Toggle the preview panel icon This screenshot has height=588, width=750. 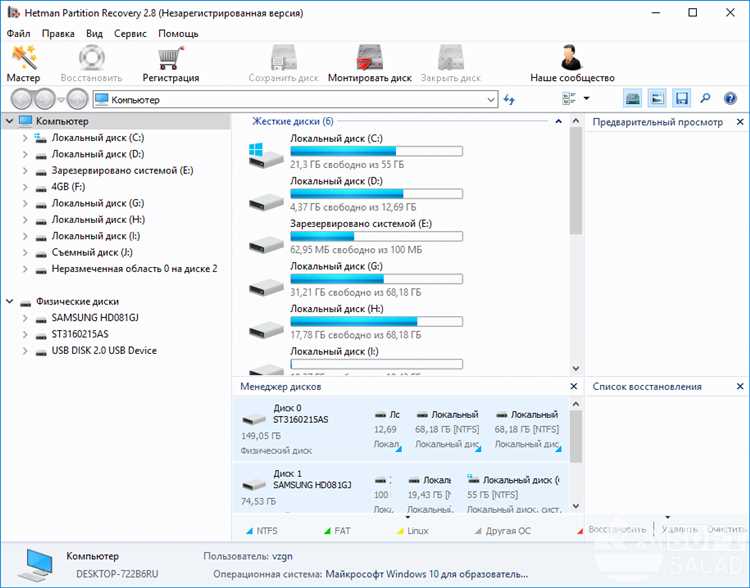point(657,99)
